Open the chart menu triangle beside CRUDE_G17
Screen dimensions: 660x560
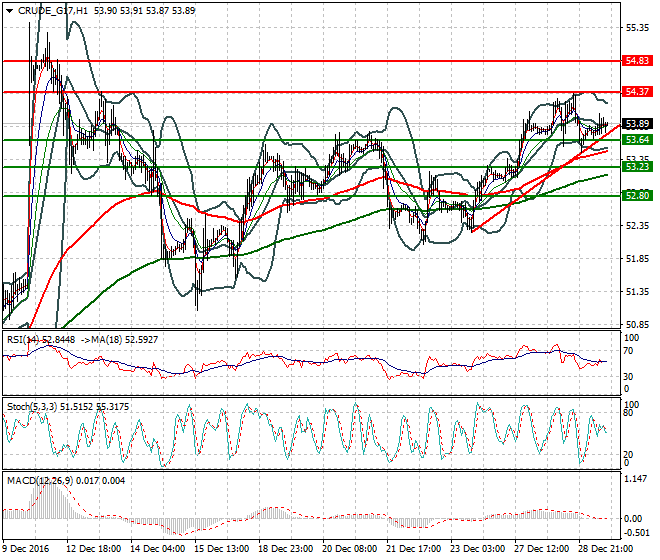[9, 11]
